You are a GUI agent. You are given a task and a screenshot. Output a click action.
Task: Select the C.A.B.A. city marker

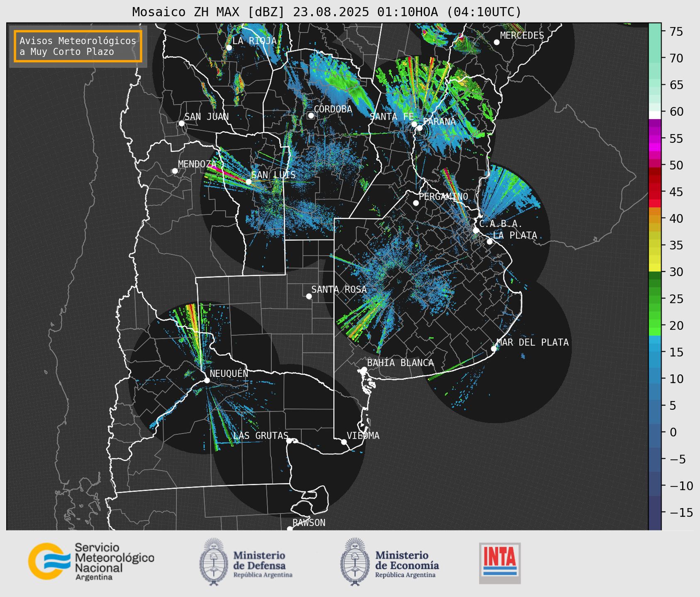[x=476, y=230]
